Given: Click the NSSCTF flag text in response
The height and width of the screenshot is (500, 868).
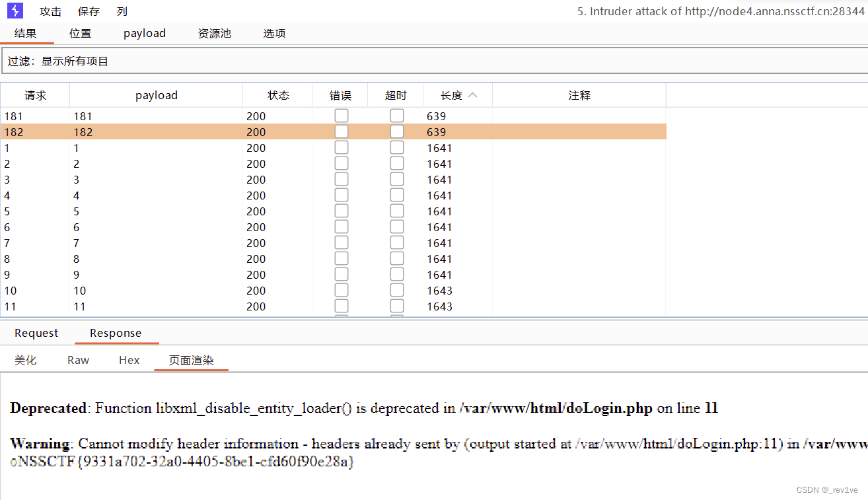Looking at the screenshot, I should (182, 462).
